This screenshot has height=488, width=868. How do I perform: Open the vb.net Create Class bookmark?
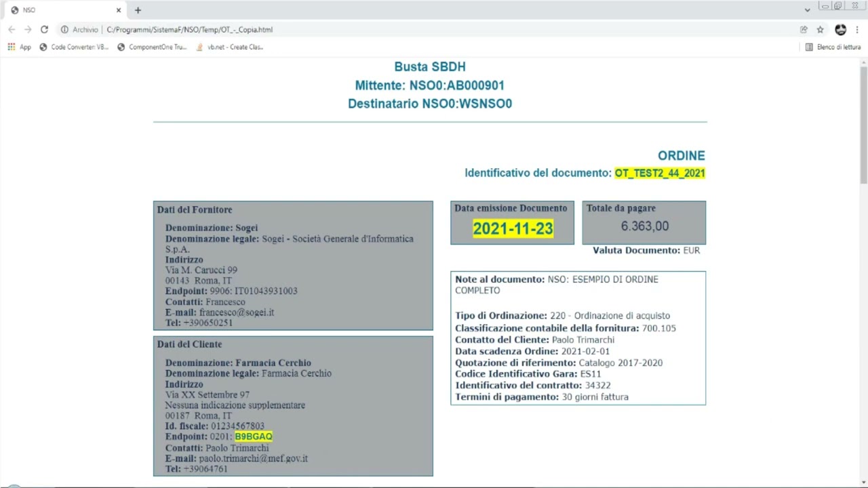click(229, 47)
